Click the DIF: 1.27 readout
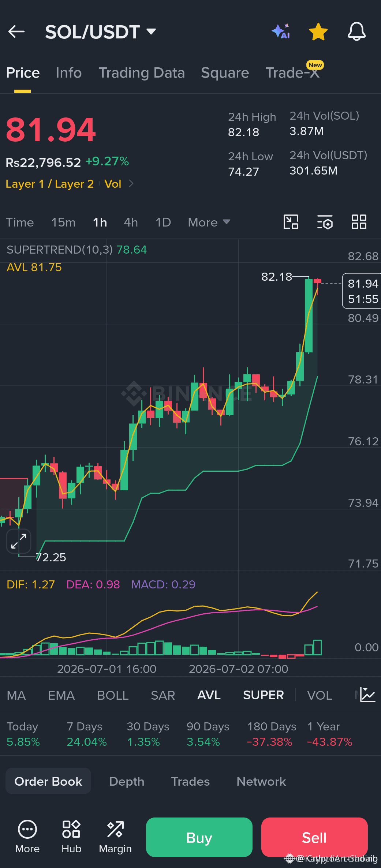Screen dimensions: 381x868 [31, 584]
